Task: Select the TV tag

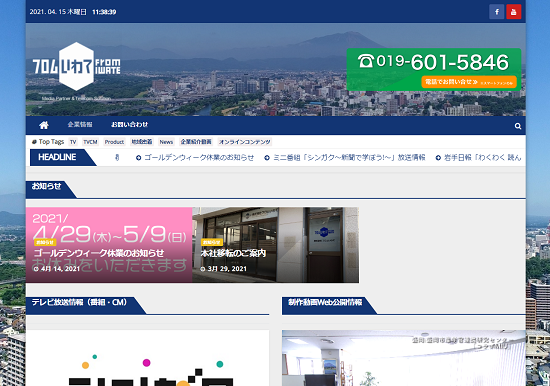Action: click(73, 142)
